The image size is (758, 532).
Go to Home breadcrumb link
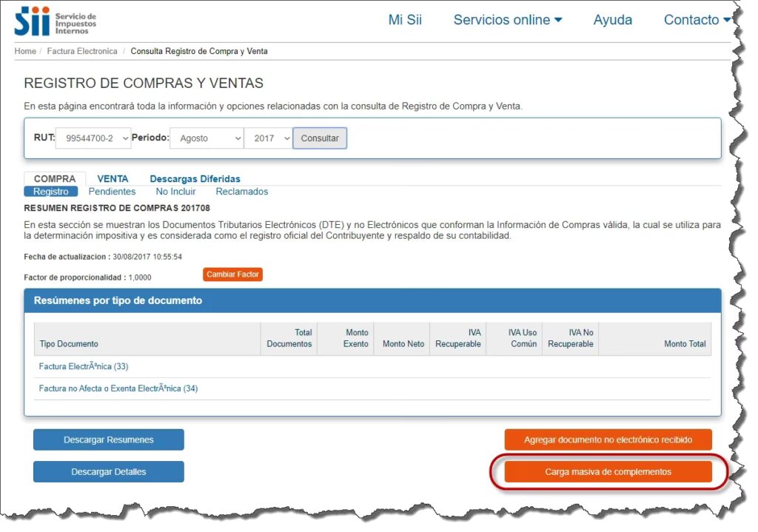[25, 52]
